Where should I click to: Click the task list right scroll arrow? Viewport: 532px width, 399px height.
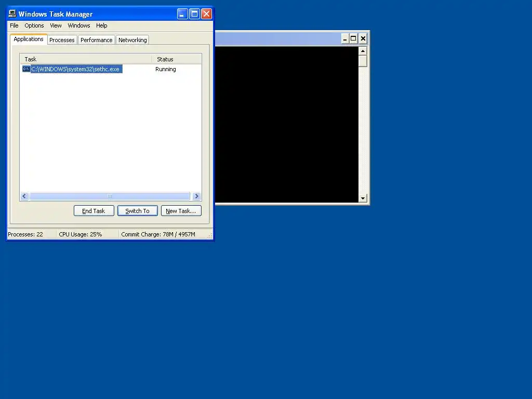tap(196, 196)
